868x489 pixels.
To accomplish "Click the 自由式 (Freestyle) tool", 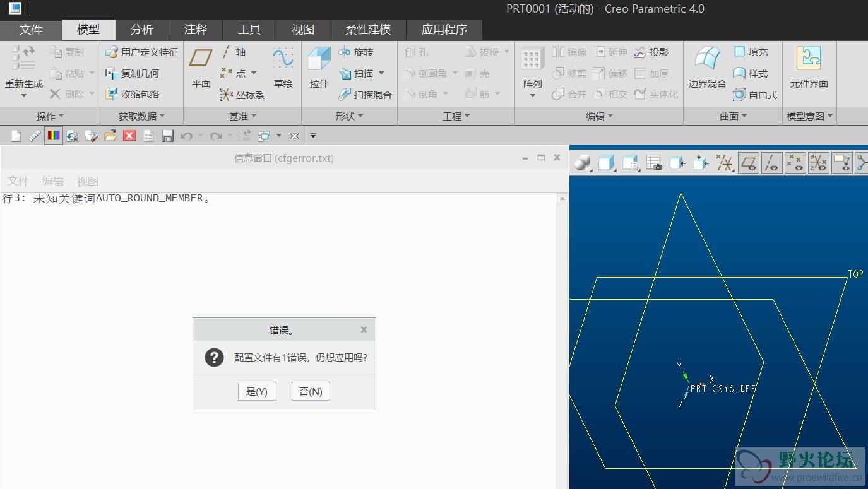I will click(x=755, y=95).
